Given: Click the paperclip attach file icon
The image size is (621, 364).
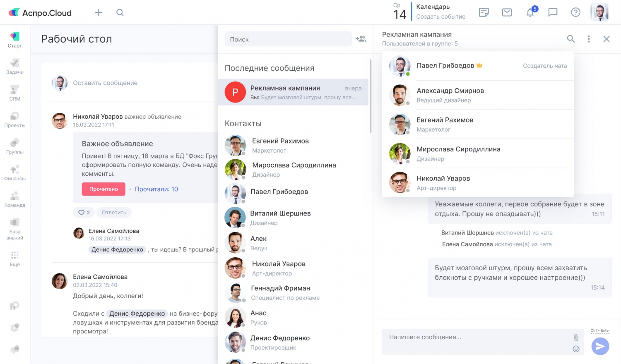Looking at the screenshot, I should tap(576, 337).
